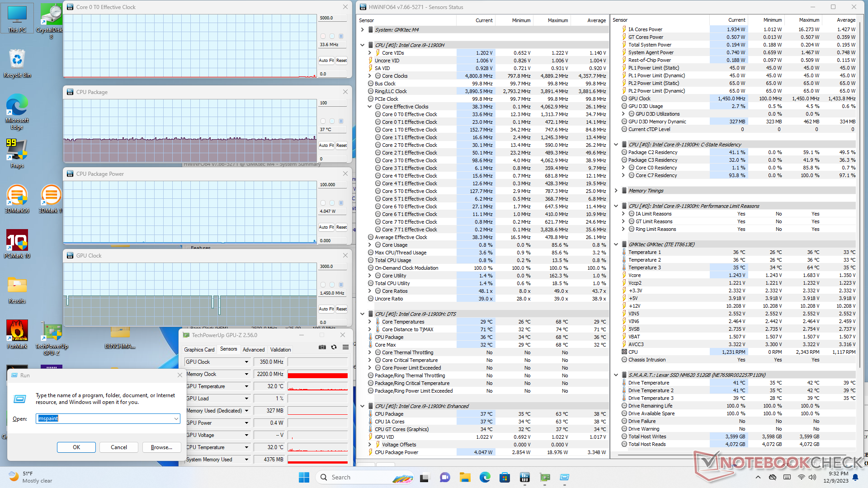Click Auto Fit in CPU Package Power graph
Image resolution: width=868 pixels, height=488 pixels.
click(326, 227)
